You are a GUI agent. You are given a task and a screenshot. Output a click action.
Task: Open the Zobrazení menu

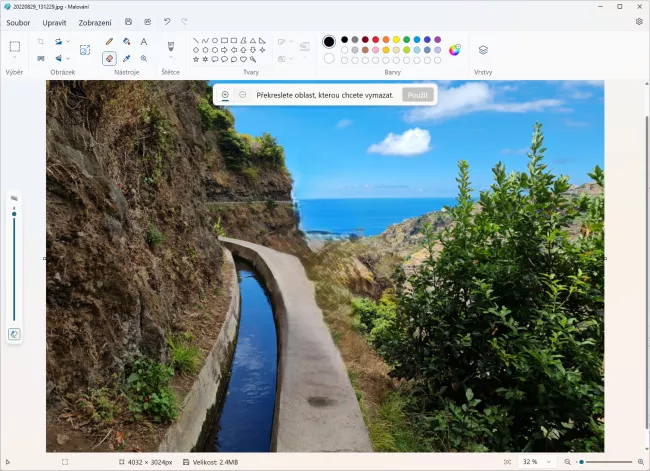[94, 22]
